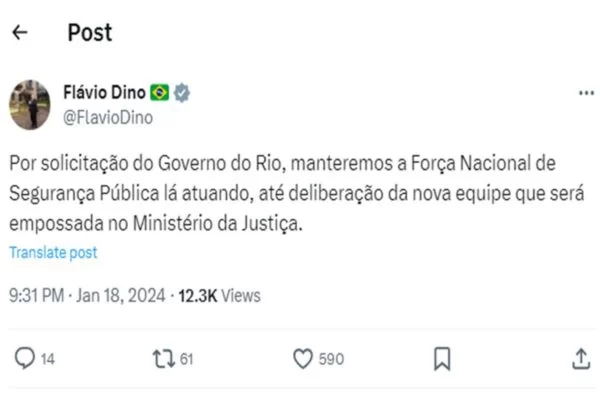Go back using the left arrow

20,33
